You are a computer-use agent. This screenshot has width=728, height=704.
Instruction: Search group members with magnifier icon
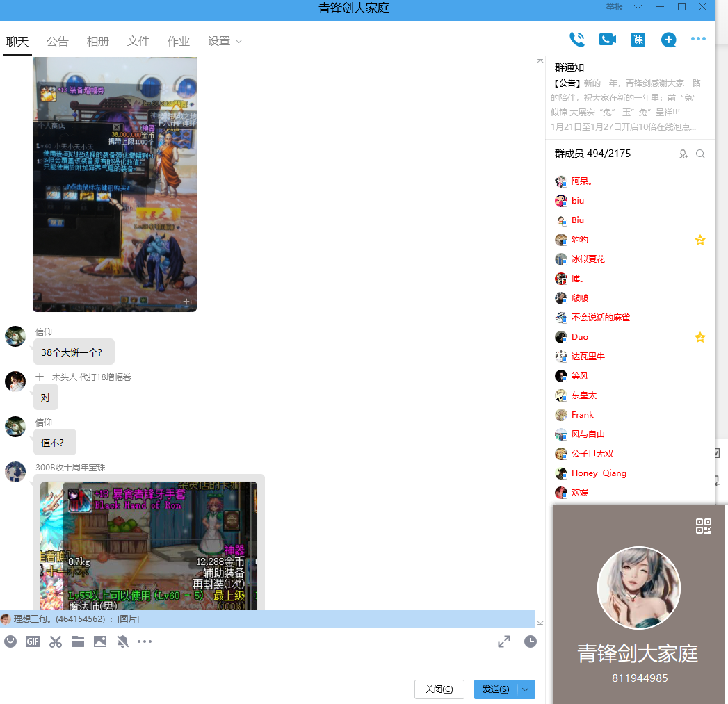pyautogui.click(x=700, y=154)
